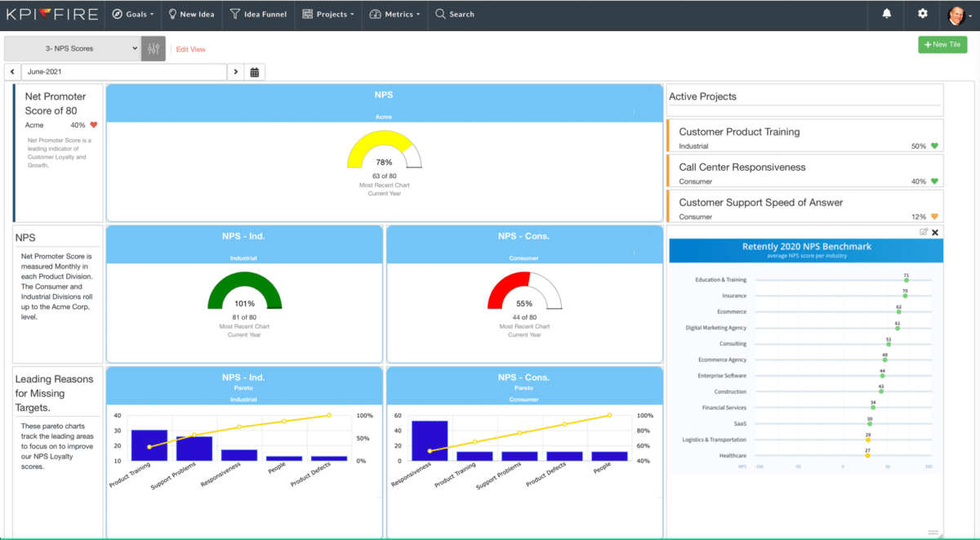The height and width of the screenshot is (540, 980).
Task: Click the green New Tile button
Action: click(942, 44)
